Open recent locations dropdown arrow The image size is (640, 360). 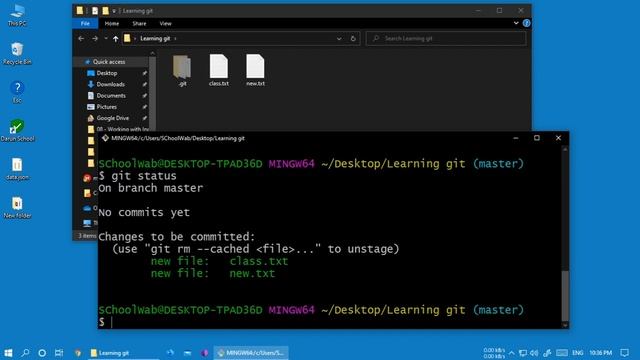(106, 38)
